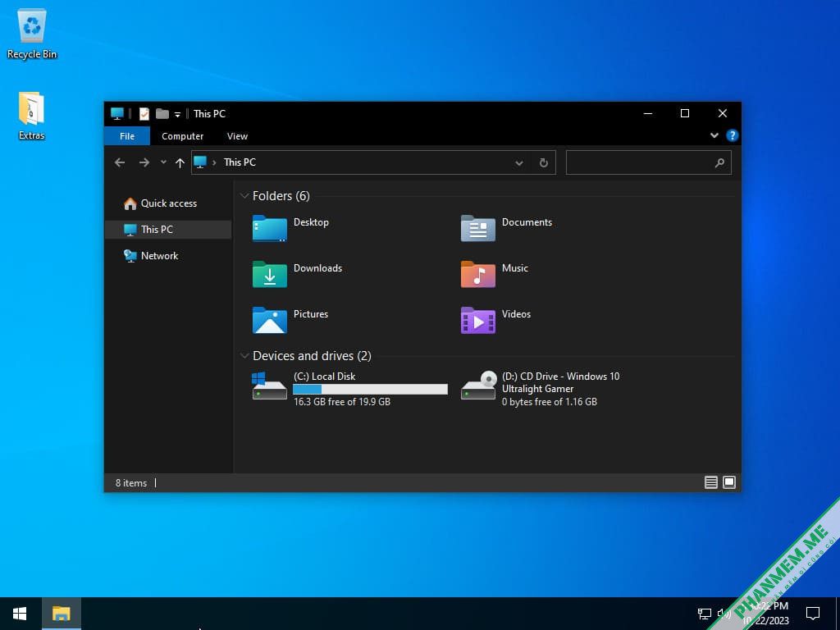Click This PC breadcrumb in address bar
The height and width of the screenshot is (630, 840).
tap(240, 162)
